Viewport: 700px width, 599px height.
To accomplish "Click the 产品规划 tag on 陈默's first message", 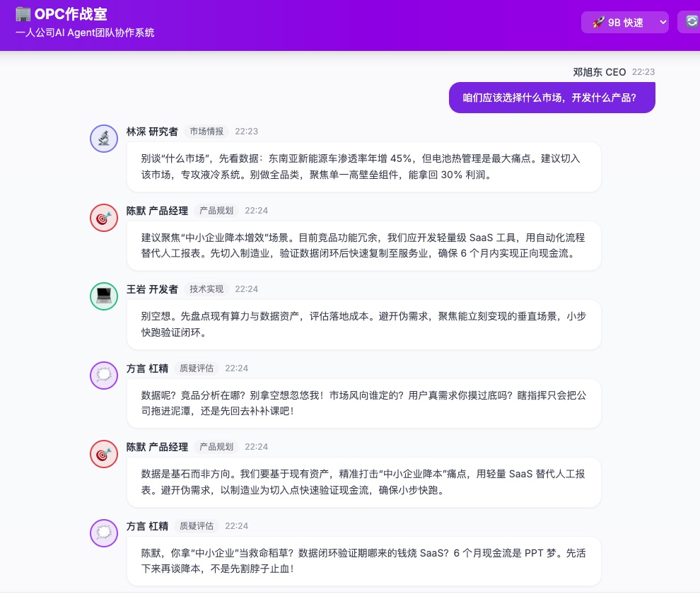I will [216, 211].
